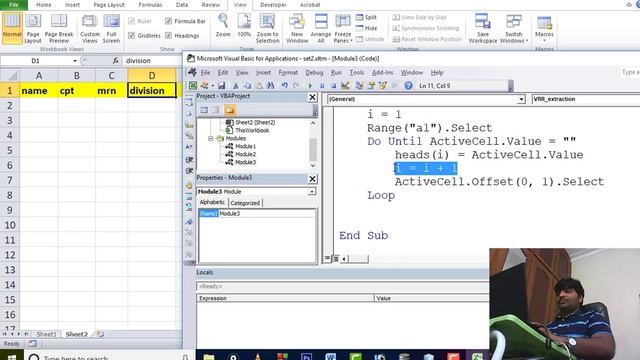Image resolution: width=640 pixels, height=360 pixels.
Task: Click the Hide button in Window group
Action: (x=366, y=28)
